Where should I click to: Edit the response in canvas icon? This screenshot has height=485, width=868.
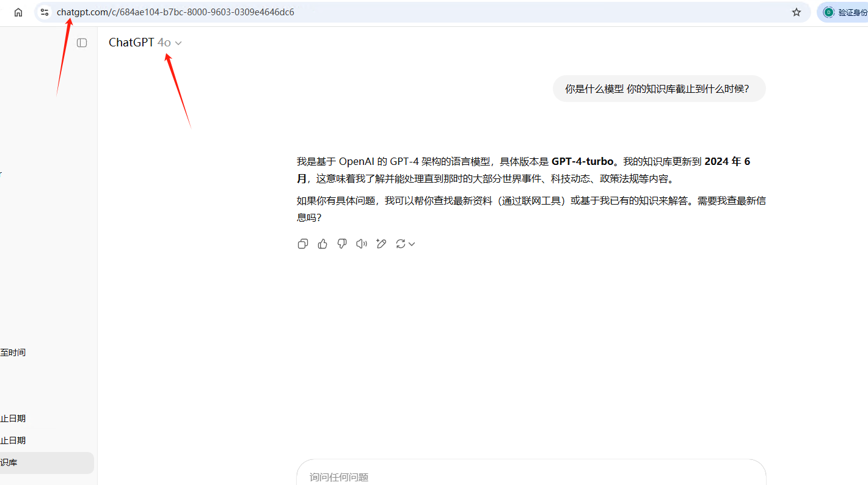(x=381, y=244)
